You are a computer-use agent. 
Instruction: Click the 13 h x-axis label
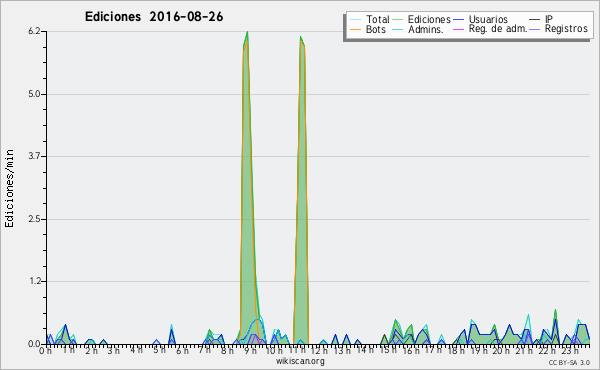tap(343, 351)
